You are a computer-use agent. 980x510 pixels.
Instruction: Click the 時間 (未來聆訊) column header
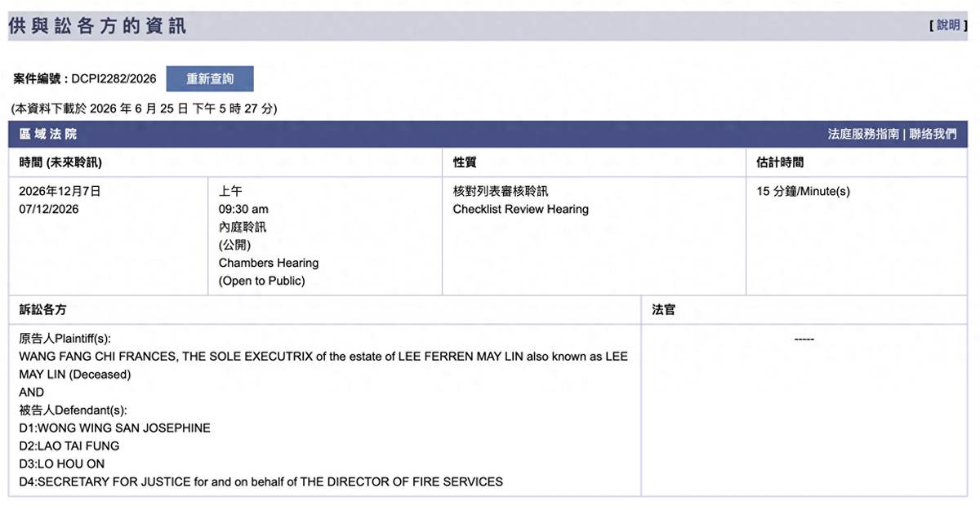60,162
